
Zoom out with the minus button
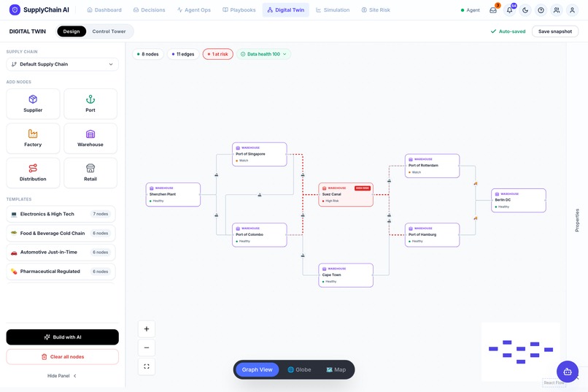(x=147, y=347)
